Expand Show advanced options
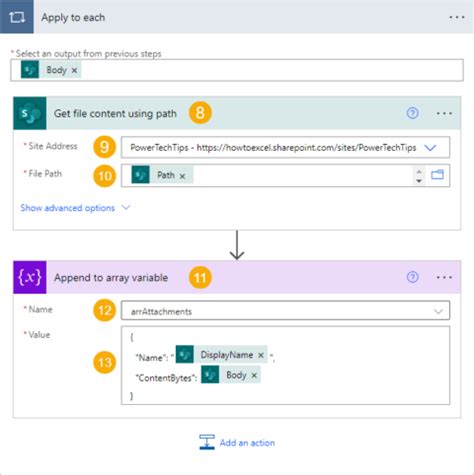 coord(75,208)
